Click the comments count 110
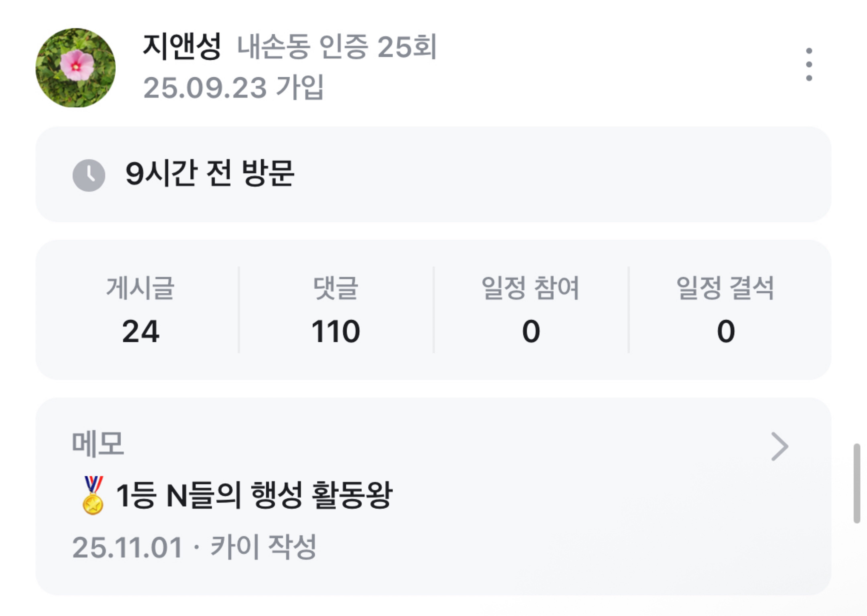 [x=336, y=331]
